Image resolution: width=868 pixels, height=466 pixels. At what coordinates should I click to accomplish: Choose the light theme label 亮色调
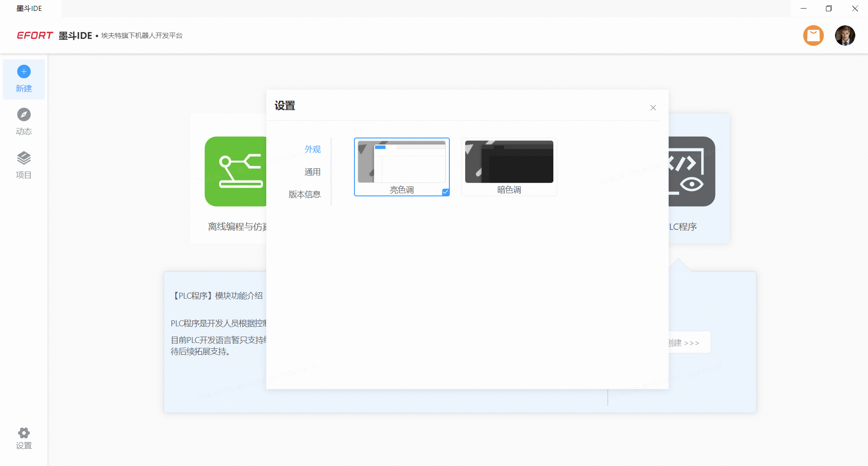[x=401, y=190]
